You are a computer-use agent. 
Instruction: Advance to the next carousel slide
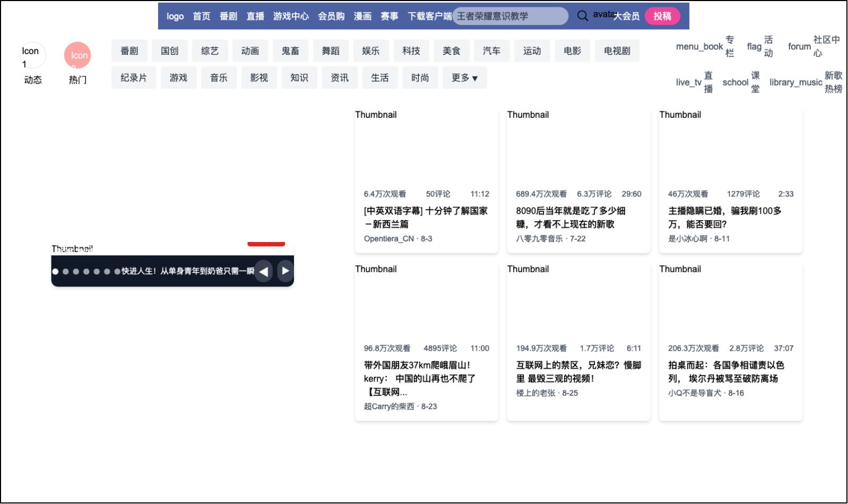285,271
